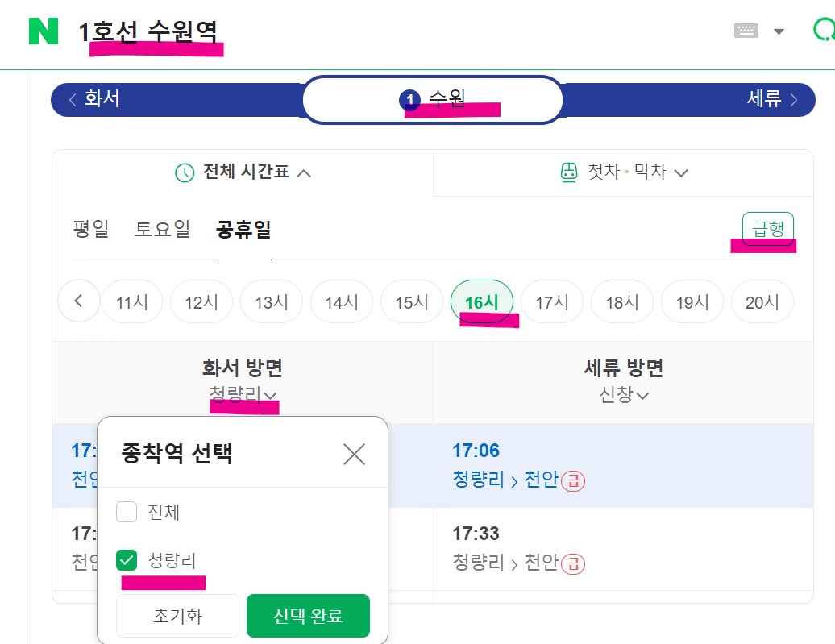The image size is (835, 644).
Task: Click the 초기화 reset button
Action: [x=177, y=615]
